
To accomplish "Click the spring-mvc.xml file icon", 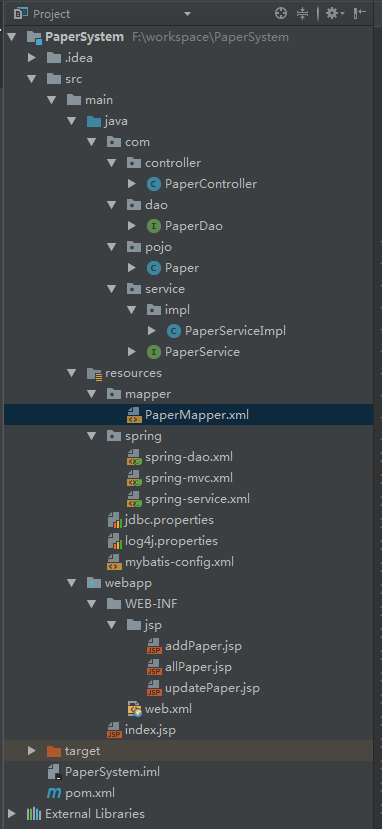I will (x=134, y=478).
